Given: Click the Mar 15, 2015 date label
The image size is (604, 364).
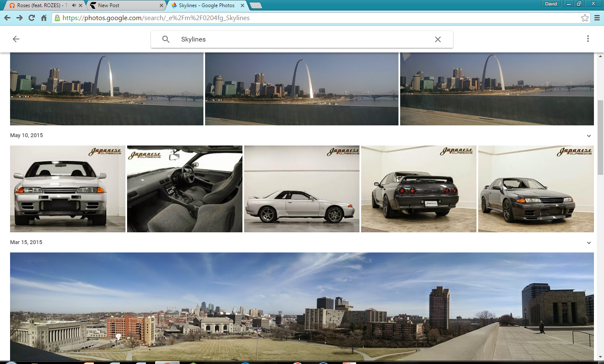Looking at the screenshot, I should point(26,242).
